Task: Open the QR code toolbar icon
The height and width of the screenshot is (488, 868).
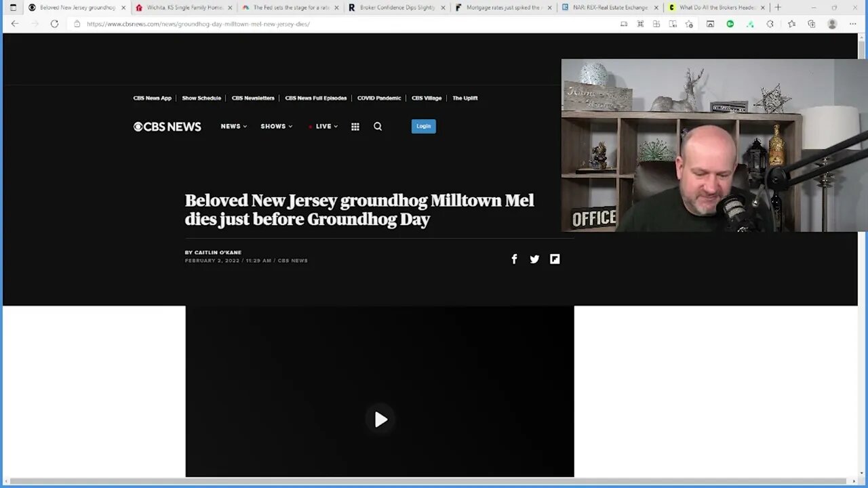Action: pyautogui.click(x=640, y=24)
